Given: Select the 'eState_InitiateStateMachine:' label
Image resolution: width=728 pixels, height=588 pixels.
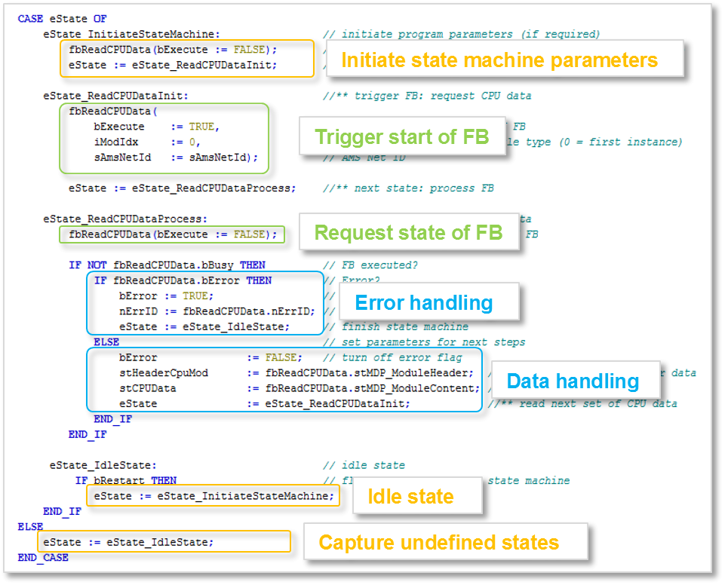Looking at the screenshot, I should (131, 35).
